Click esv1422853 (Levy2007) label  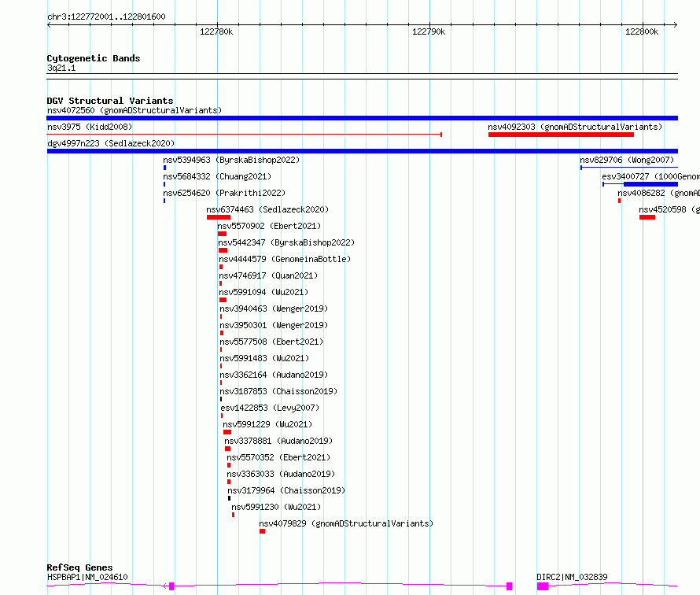tap(270, 408)
